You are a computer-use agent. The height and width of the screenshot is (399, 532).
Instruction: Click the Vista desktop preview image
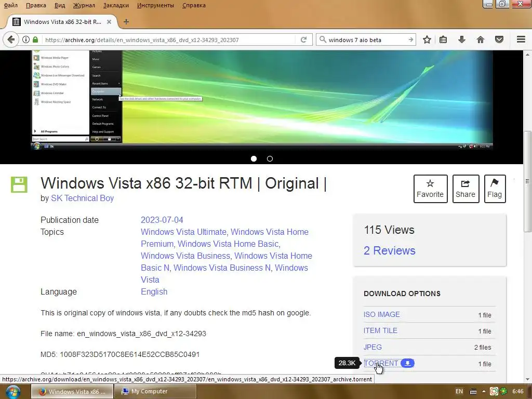262,100
